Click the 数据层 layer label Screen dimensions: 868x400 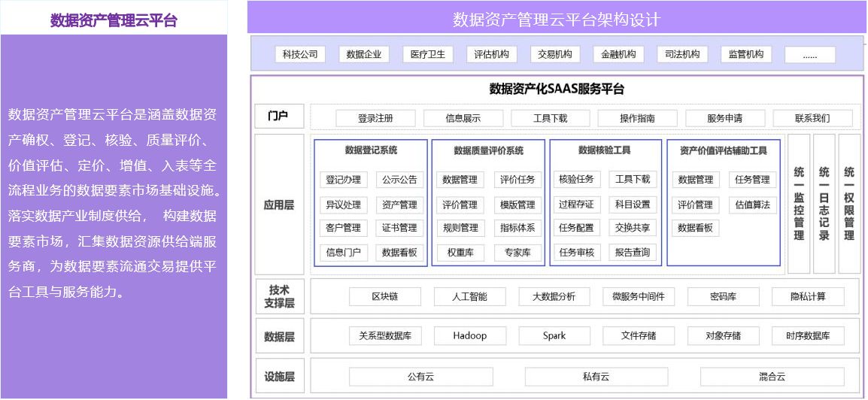(280, 336)
